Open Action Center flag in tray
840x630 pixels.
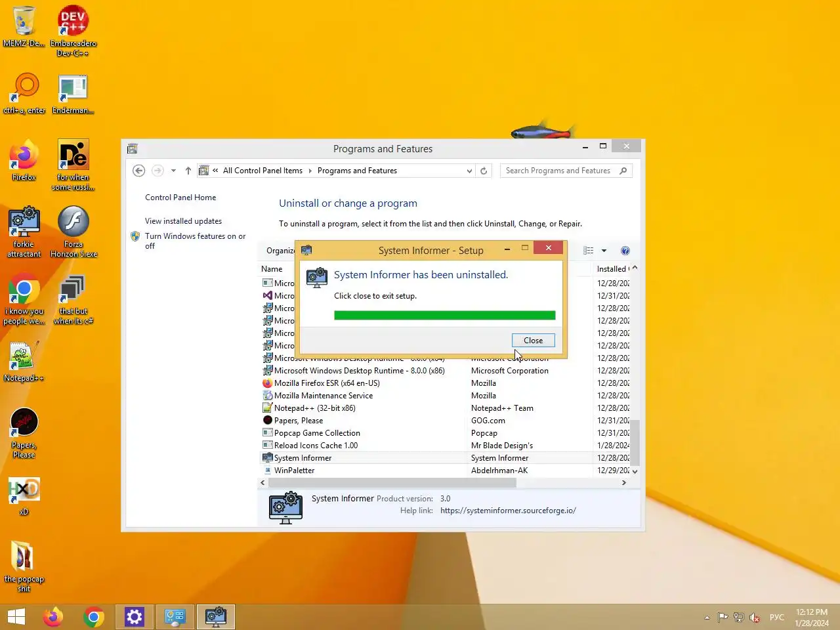click(723, 618)
